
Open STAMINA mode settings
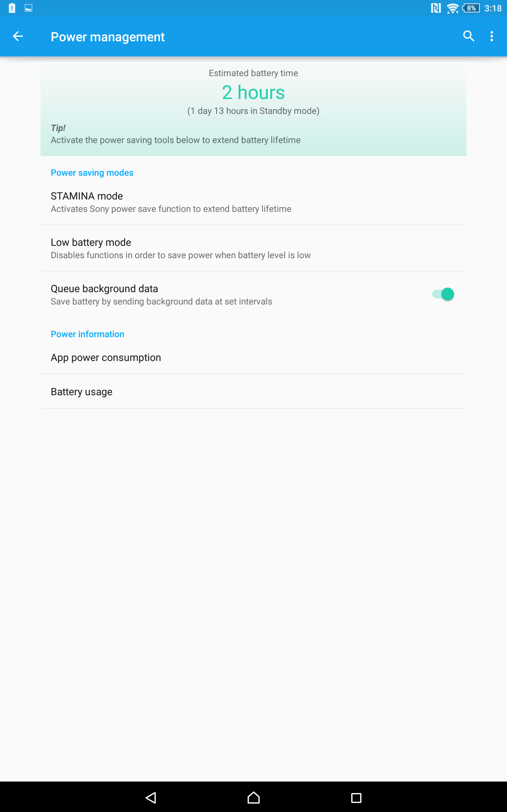(253, 202)
